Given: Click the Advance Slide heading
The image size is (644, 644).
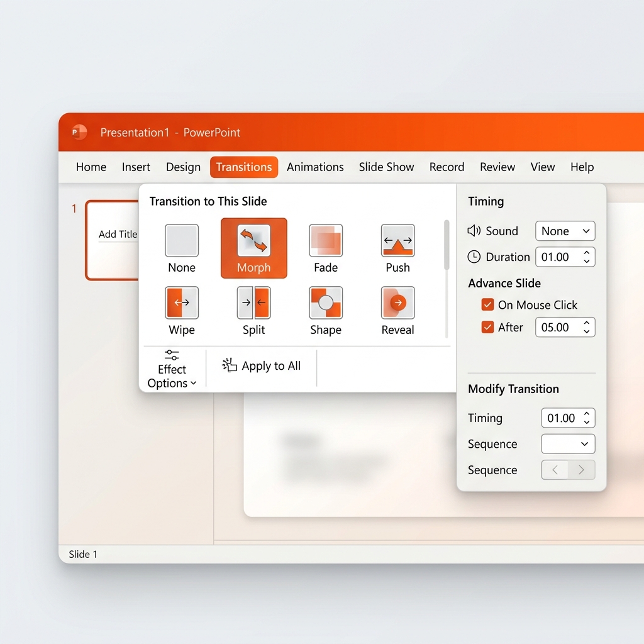Looking at the screenshot, I should [x=504, y=283].
